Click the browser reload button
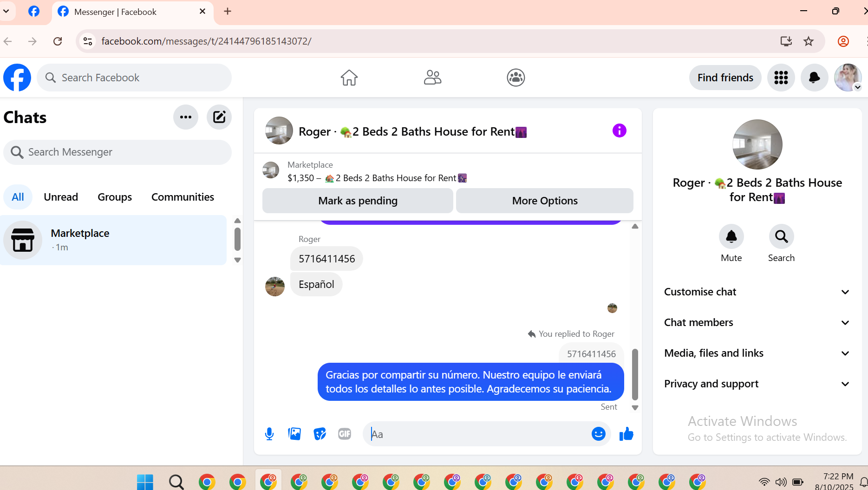The image size is (868, 490). coord(58,41)
